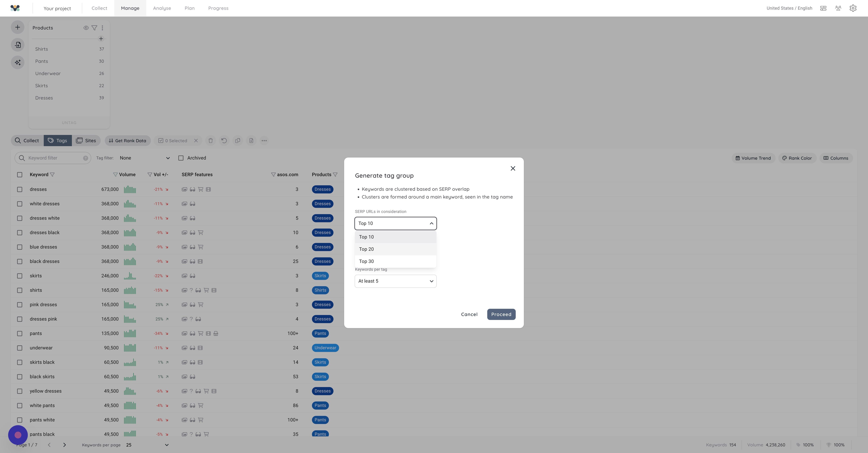Open Products group three-dot menu
The image size is (868, 453).
(102, 28)
